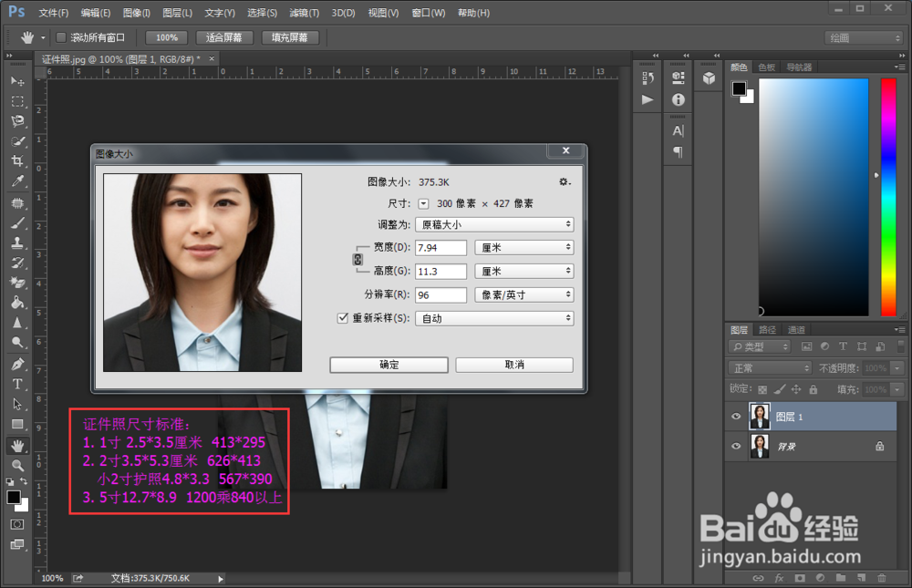Screen dimensions: 912x588
Task: Uncheck the 重新采样 checkbox
Action: pyautogui.click(x=343, y=317)
